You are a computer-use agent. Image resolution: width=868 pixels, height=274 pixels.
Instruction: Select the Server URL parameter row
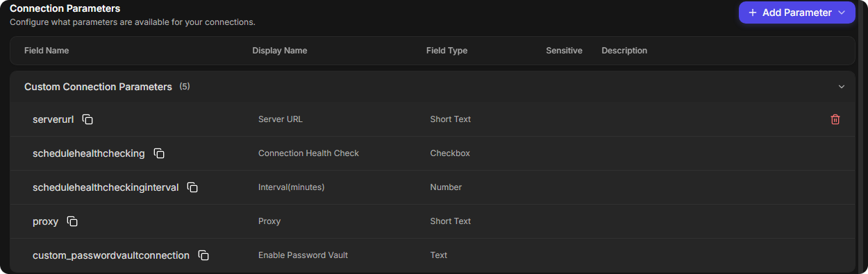pos(433,119)
